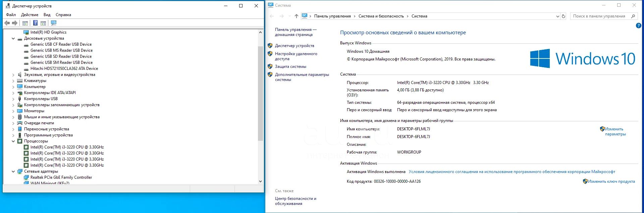Click the Контроллеры USB category icon
The image size is (644, 213).
tap(20, 99)
